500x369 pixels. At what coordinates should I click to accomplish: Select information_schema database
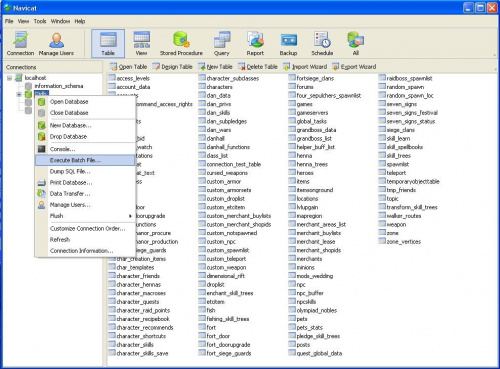coord(59,86)
